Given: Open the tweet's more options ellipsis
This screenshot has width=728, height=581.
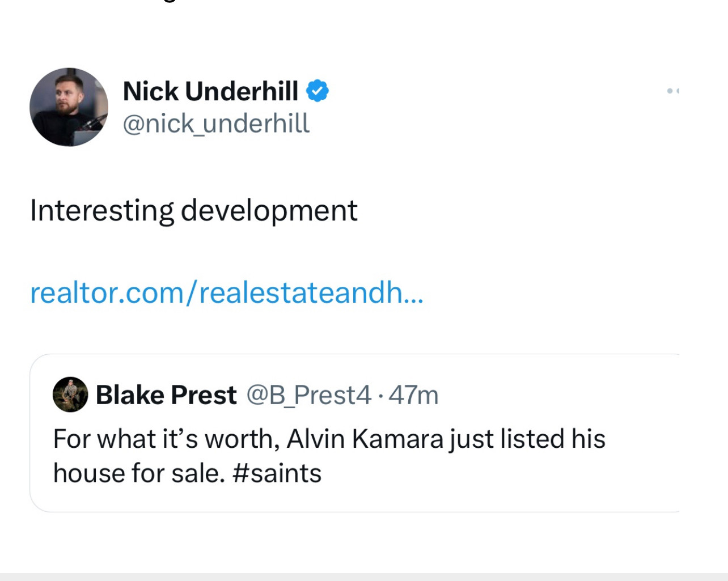Looking at the screenshot, I should tap(672, 91).
